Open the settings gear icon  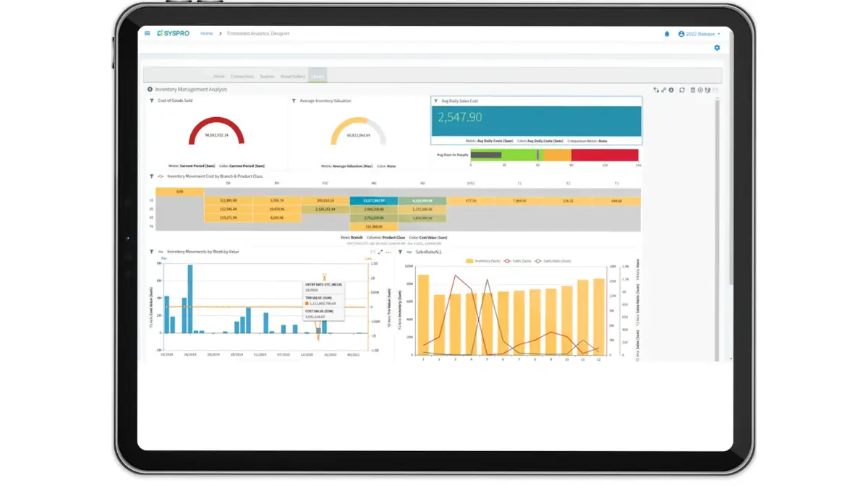pos(716,47)
